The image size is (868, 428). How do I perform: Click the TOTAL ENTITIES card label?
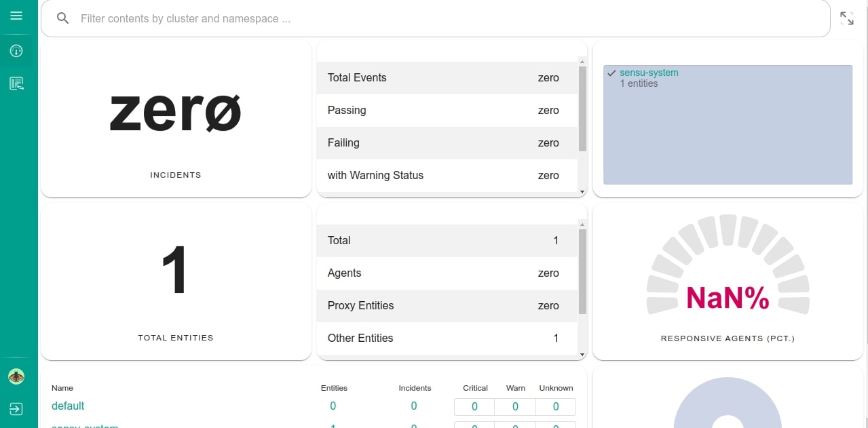coord(176,338)
